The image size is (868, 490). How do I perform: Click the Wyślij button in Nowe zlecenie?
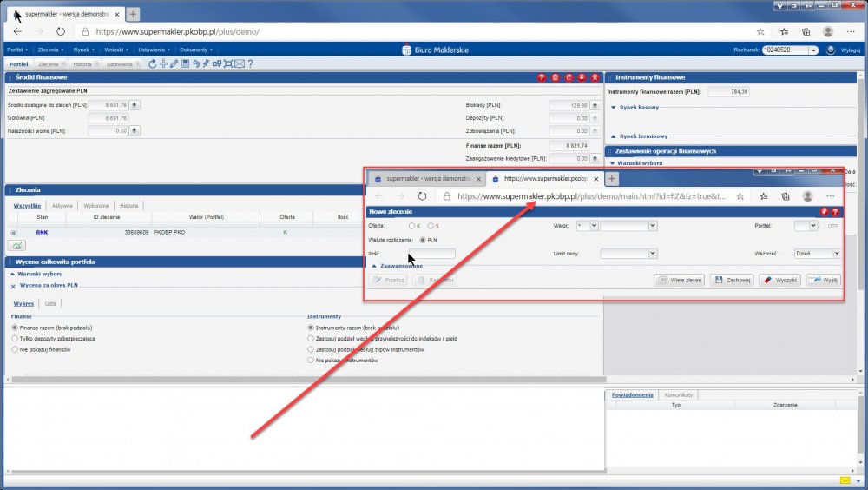click(824, 280)
